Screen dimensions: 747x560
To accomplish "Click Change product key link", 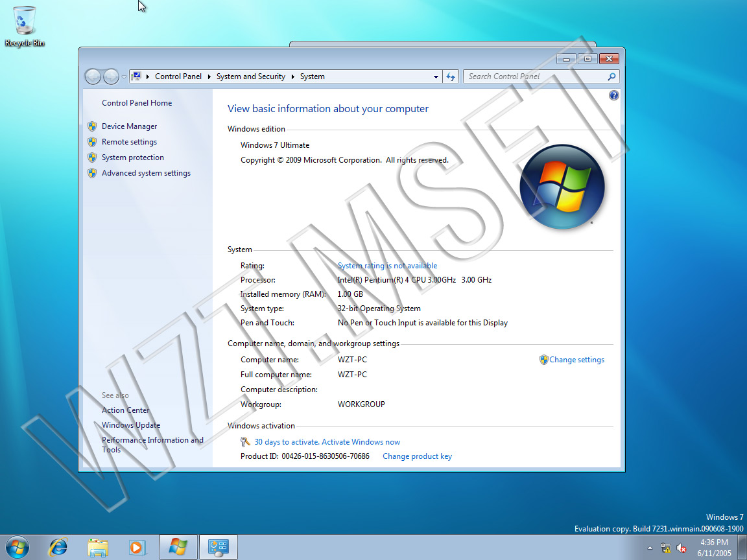I will pyautogui.click(x=418, y=456).
